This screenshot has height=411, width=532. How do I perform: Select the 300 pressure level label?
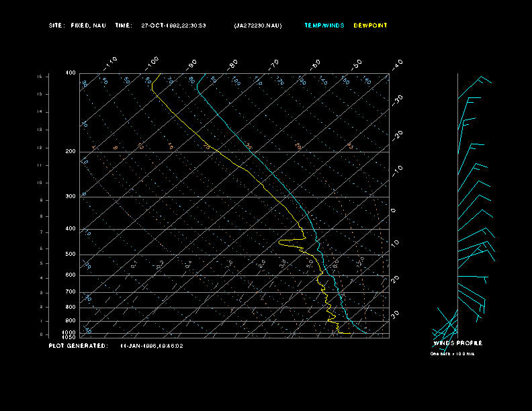[x=71, y=197]
